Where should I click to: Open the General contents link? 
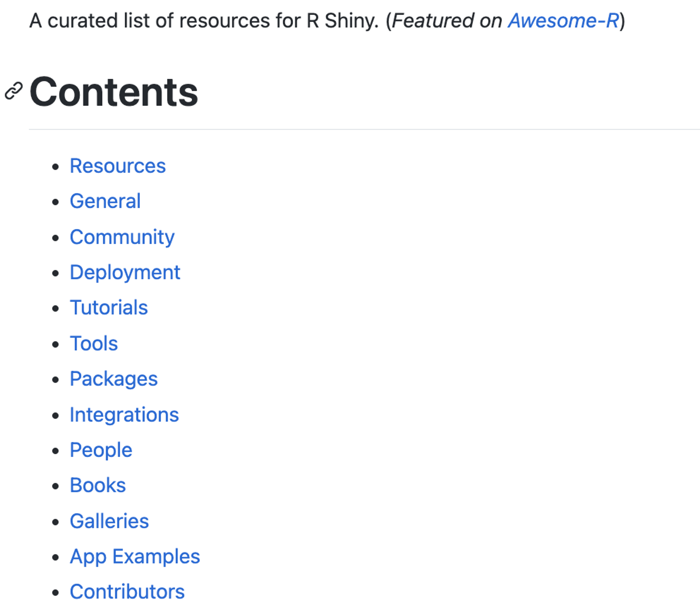[x=105, y=201]
